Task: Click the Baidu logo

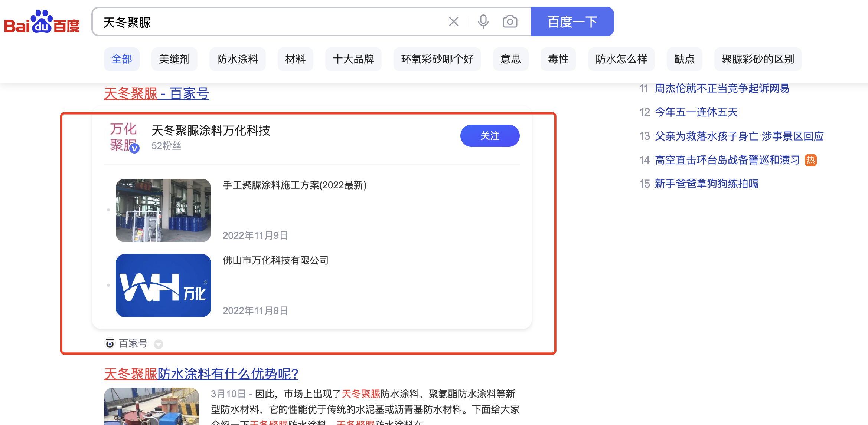Action: click(42, 22)
